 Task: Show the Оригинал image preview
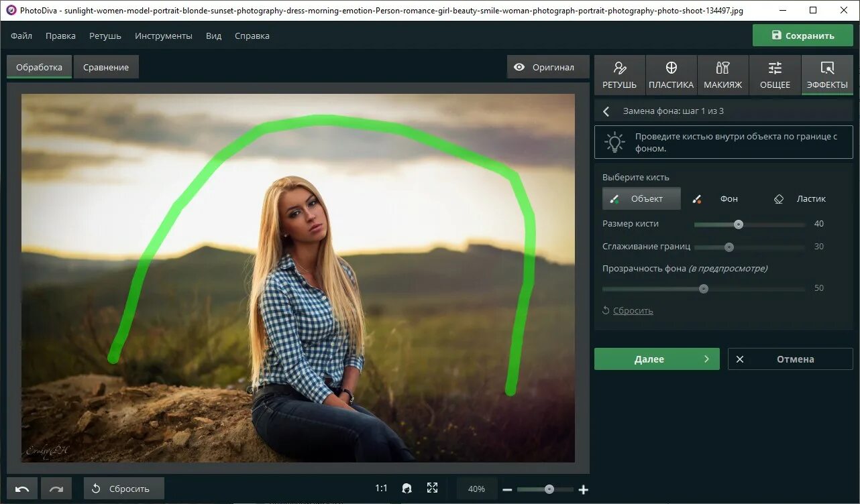(547, 67)
